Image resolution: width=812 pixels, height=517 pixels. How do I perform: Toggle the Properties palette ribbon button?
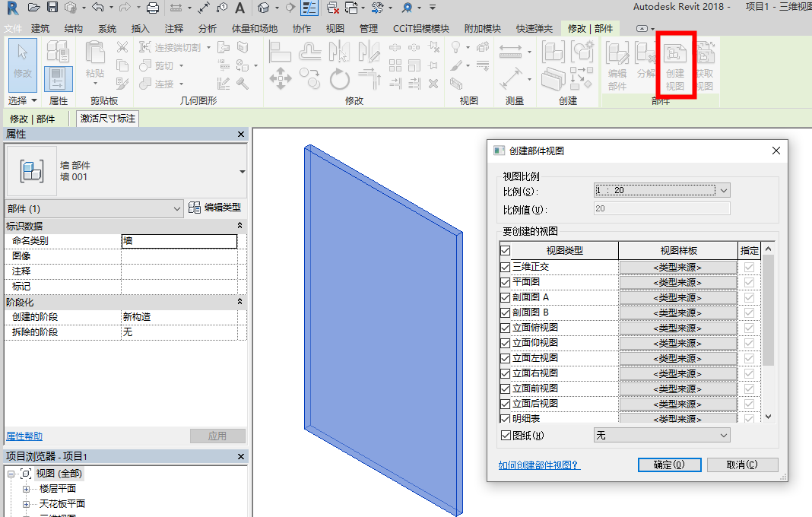[58, 79]
